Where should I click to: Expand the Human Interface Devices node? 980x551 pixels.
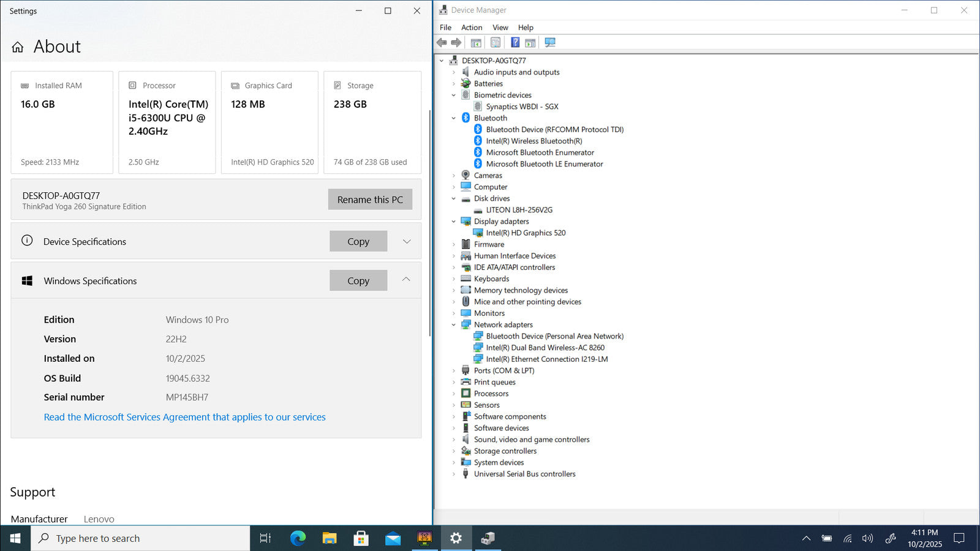pyautogui.click(x=454, y=256)
